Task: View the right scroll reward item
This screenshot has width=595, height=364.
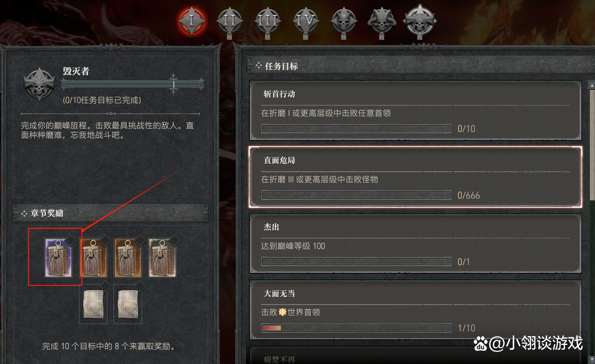Action: 128,304
